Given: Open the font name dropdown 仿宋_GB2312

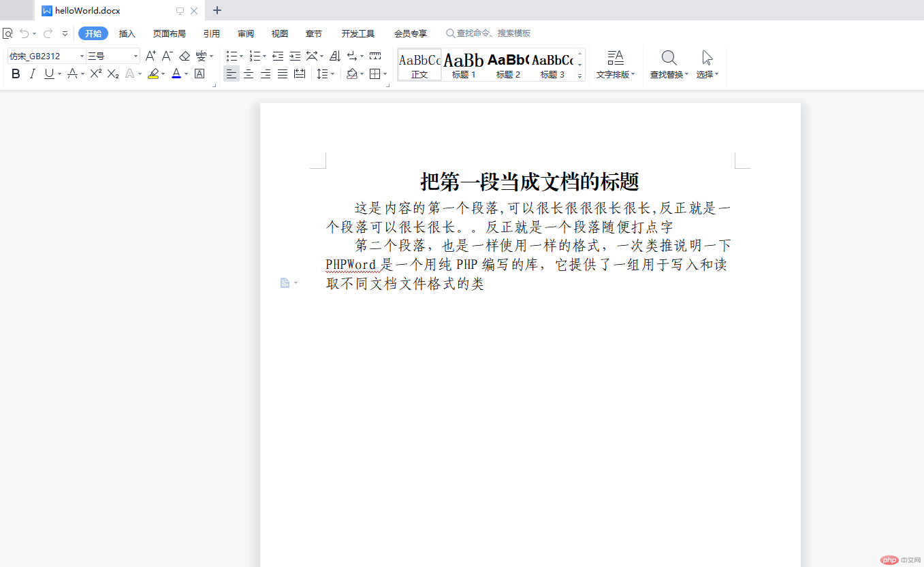Looking at the screenshot, I should [x=82, y=56].
